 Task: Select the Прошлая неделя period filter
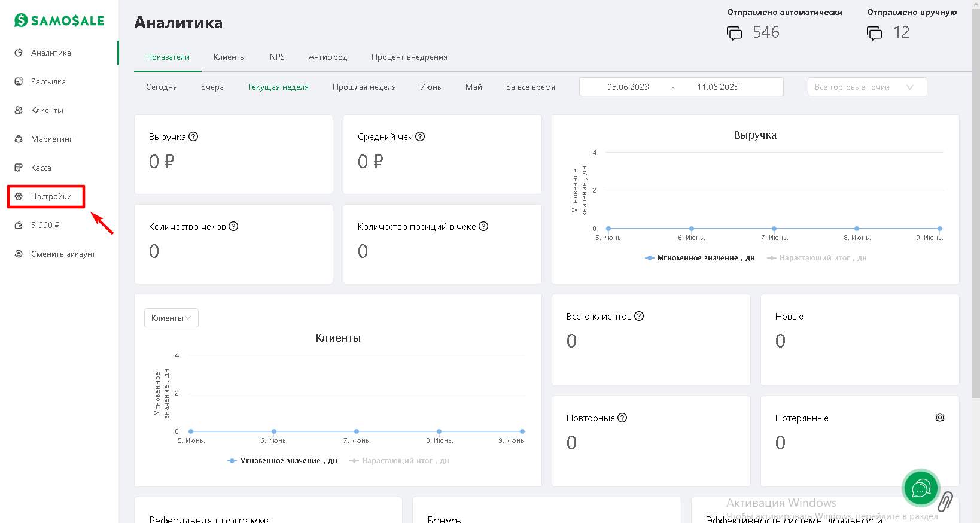click(x=364, y=87)
